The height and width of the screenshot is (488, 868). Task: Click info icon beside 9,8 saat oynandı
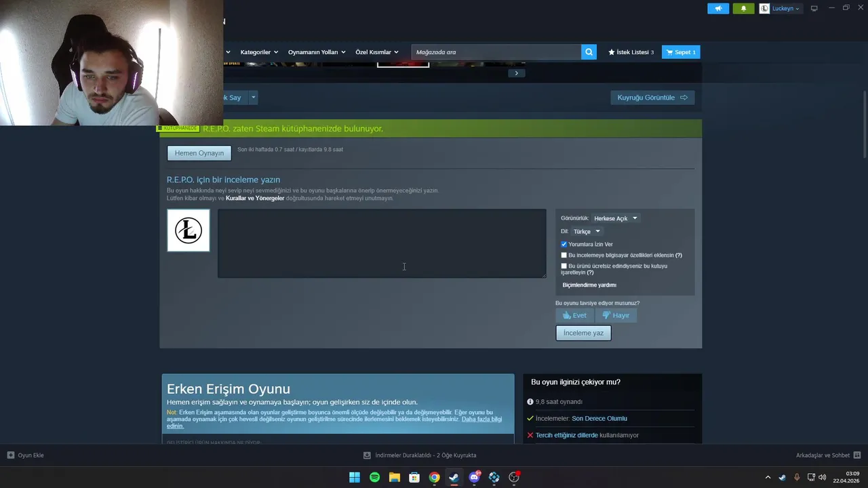530,402
